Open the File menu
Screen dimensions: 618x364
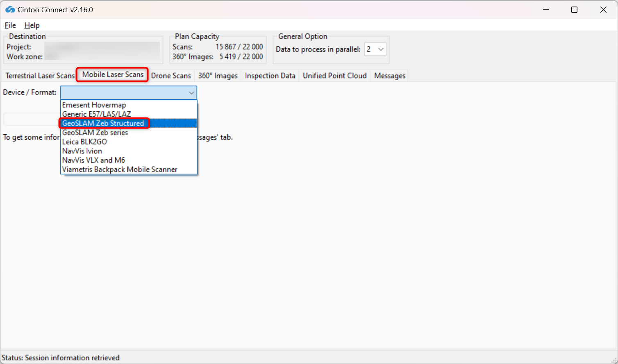(10, 25)
